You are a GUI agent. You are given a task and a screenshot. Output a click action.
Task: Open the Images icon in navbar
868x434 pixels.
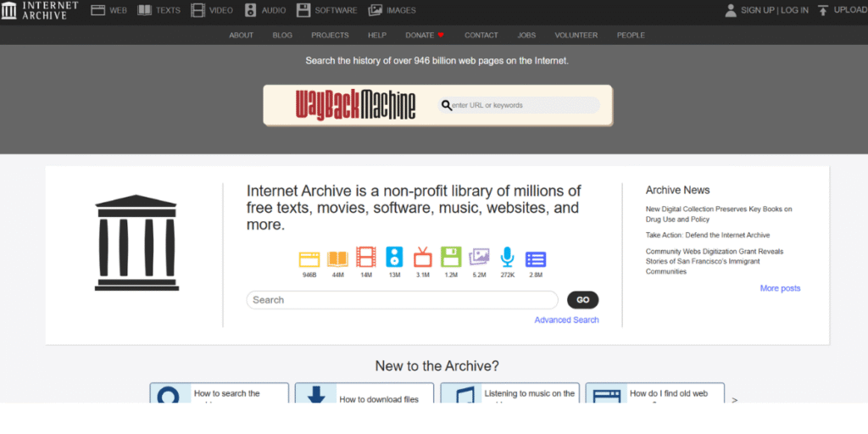[x=375, y=10]
